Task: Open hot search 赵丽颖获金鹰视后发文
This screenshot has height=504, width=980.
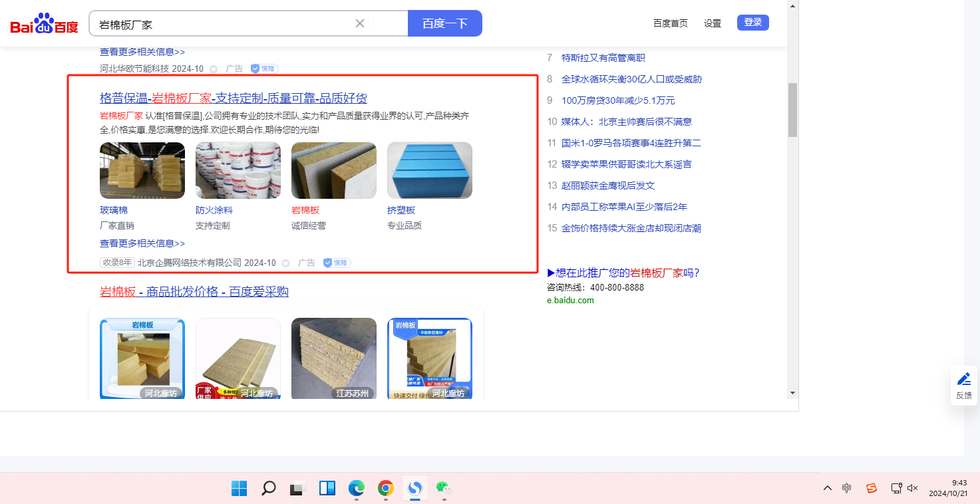Action: [x=608, y=186]
